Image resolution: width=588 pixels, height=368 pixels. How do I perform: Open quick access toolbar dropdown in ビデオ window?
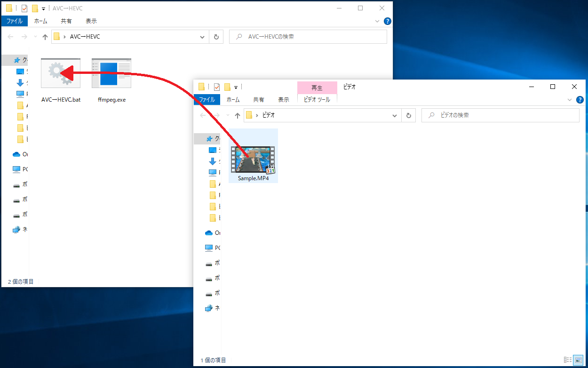click(236, 87)
